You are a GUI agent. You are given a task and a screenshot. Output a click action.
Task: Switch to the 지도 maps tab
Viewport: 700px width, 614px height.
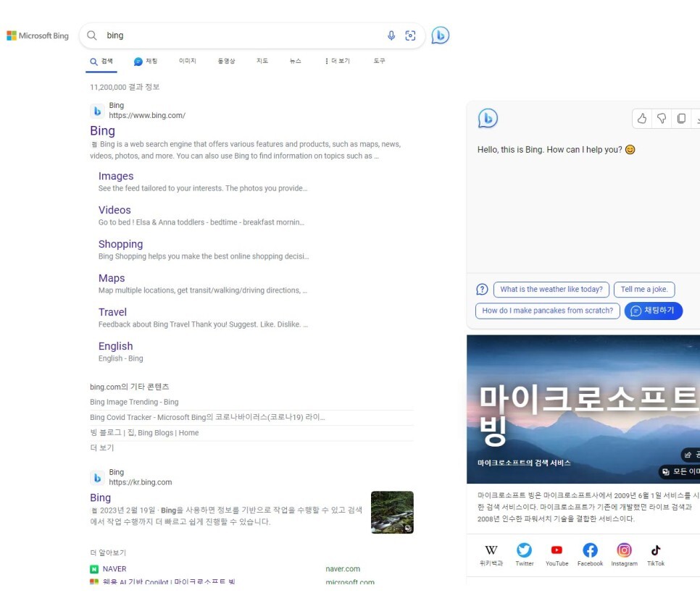262,61
